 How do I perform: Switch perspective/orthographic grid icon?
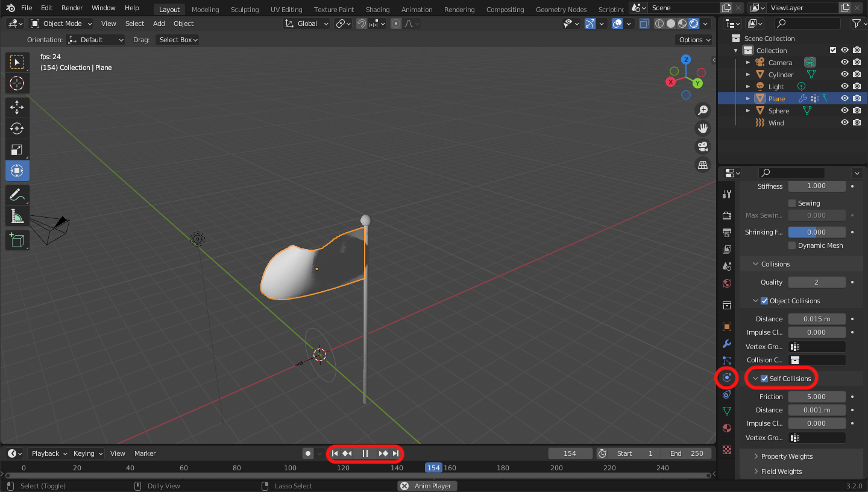702,165
